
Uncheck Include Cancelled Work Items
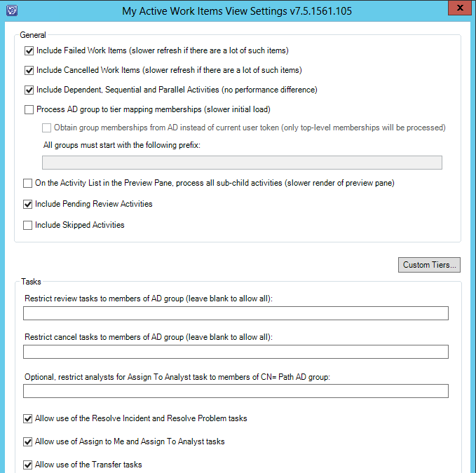(29, 70)
